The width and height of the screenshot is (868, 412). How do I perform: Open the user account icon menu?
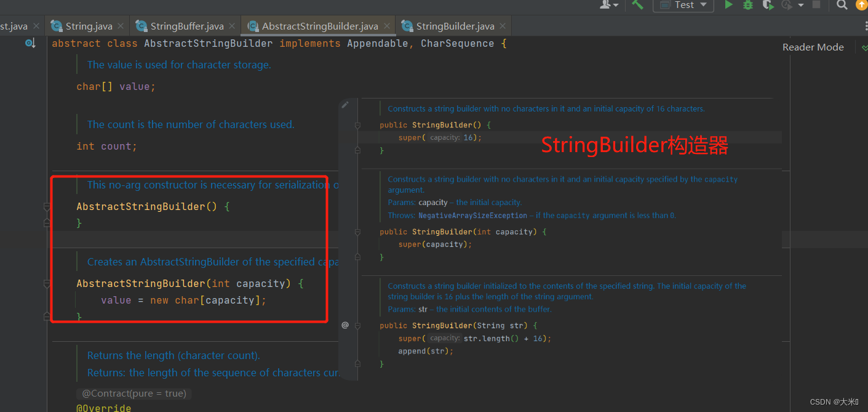(609, 5)
